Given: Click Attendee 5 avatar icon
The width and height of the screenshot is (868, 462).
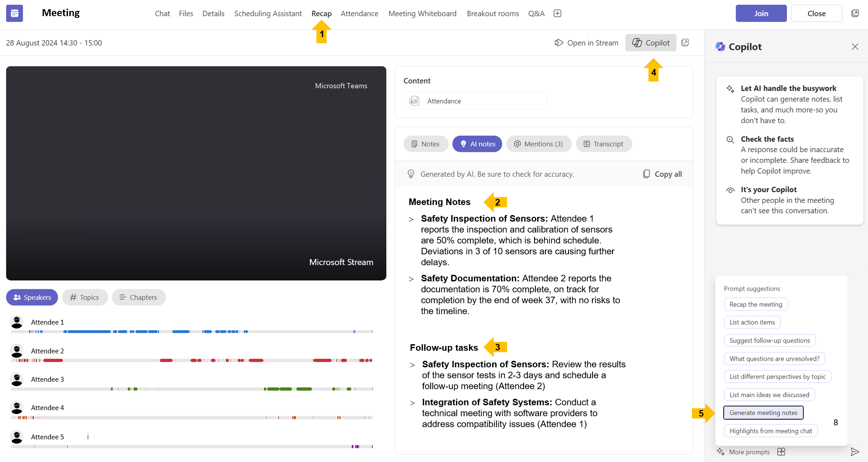Looking at the screenshot, I should [x=17, y=437].
